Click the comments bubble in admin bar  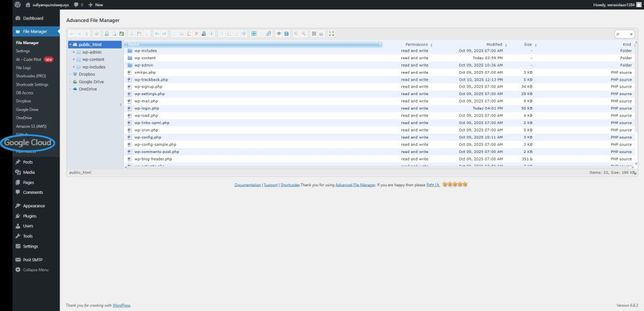[77, 4]
